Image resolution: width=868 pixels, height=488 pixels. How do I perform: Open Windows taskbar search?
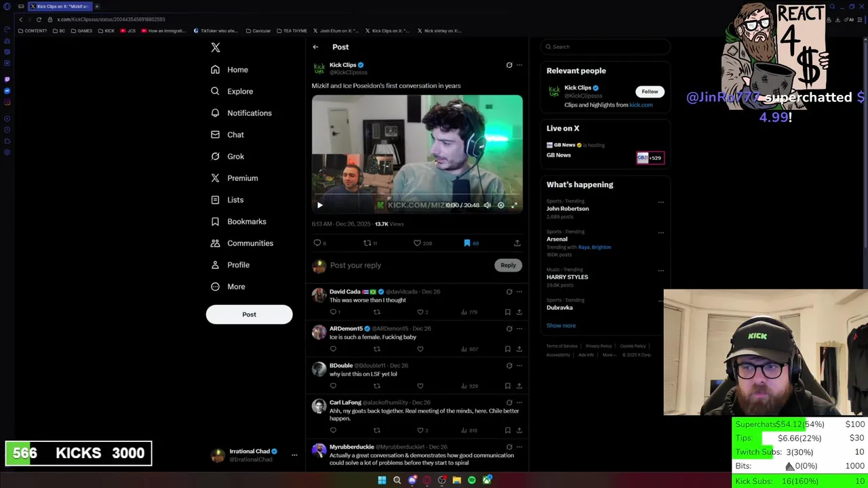pyautogui.click(x=397, y=481)
